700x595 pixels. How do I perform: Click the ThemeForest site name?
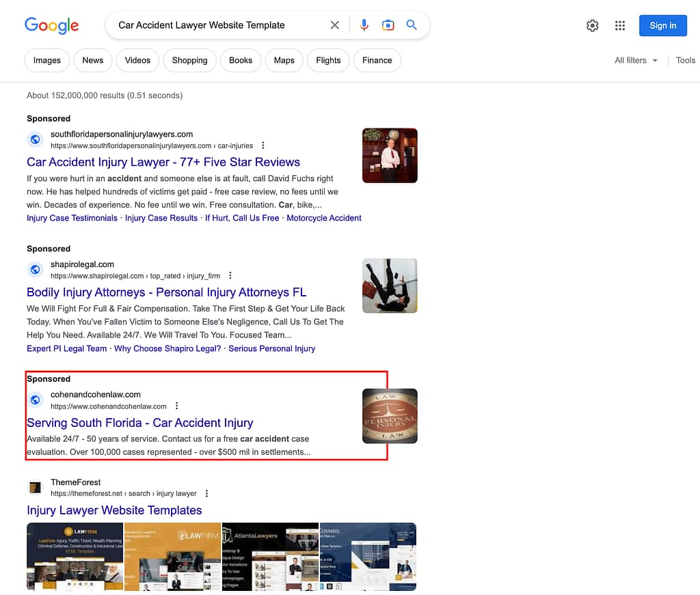click(75, 482)
